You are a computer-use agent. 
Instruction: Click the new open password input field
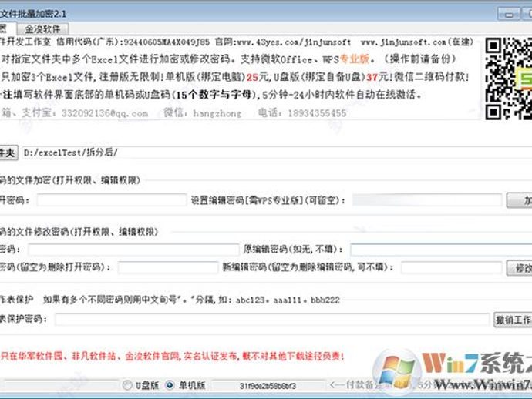click(168, 267)
